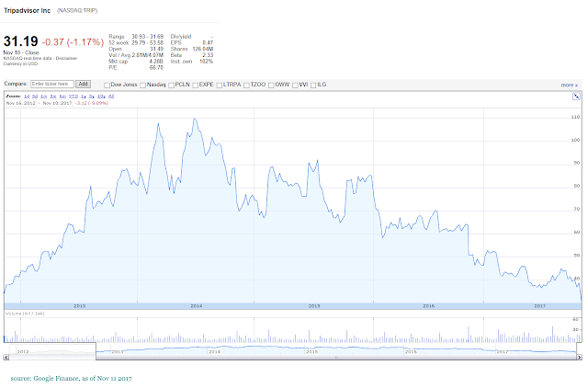Click the expand chart icon
588x388 pixels.
click(576, 97)
